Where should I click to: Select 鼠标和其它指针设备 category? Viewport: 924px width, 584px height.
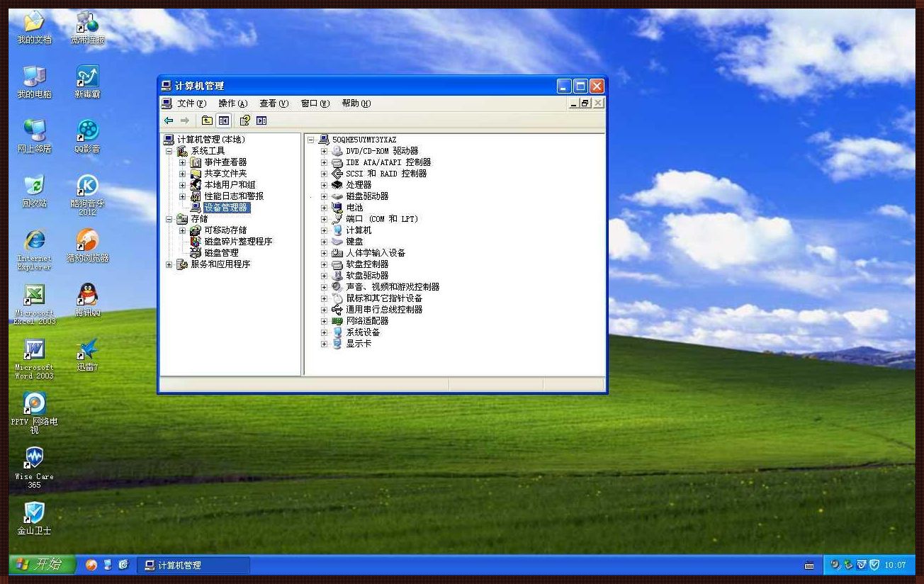coord(384,298)
